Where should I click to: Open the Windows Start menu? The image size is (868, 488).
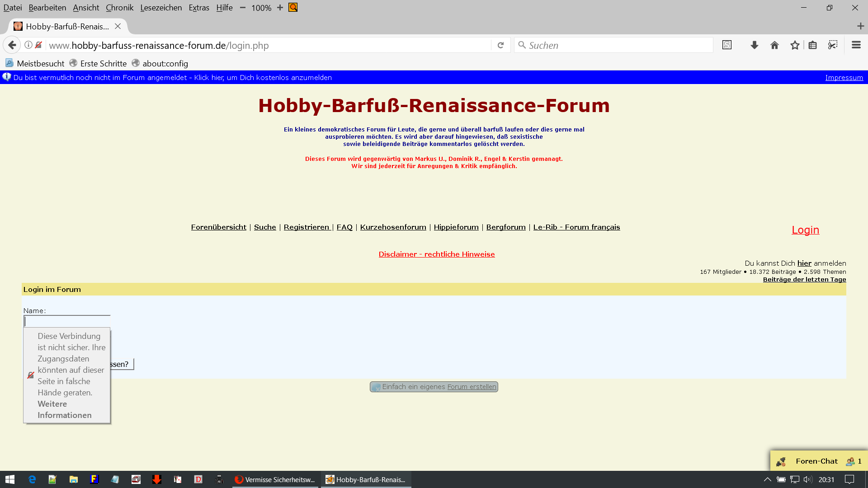click(x=9, y=479)
